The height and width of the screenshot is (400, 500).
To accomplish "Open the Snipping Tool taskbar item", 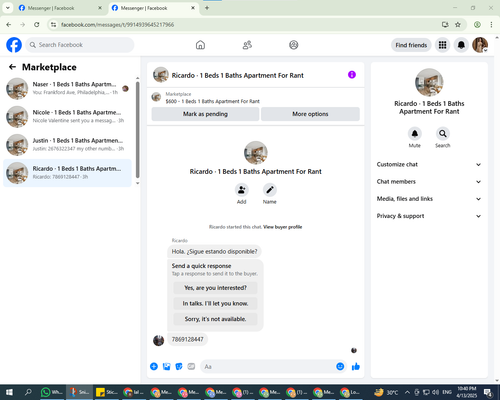I will pos(79,392).
